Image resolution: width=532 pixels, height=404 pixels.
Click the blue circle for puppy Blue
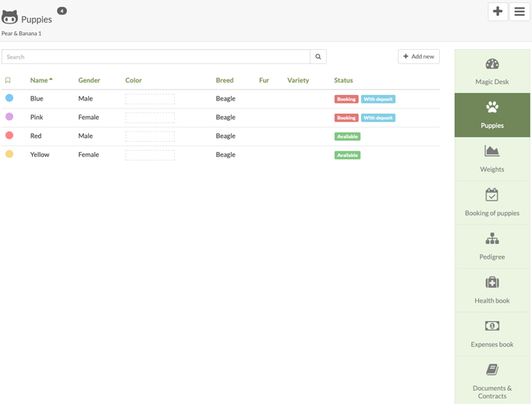tap(9, 98)
